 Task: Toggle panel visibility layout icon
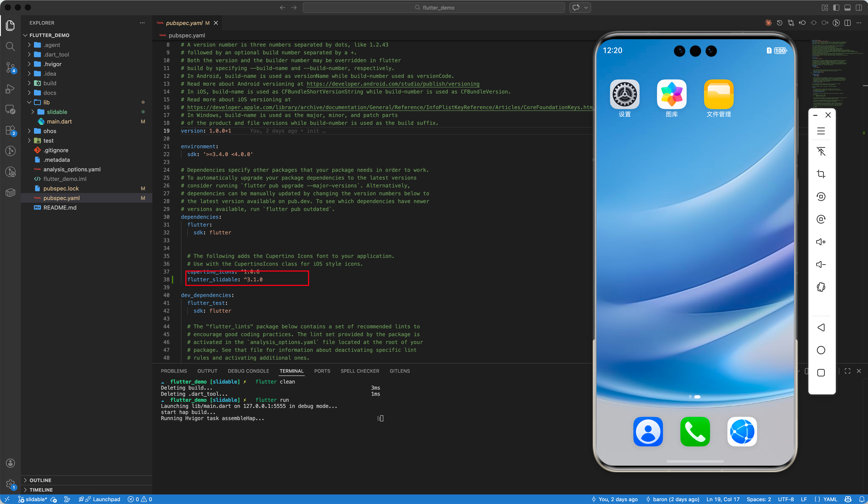(x=847, y=8)
